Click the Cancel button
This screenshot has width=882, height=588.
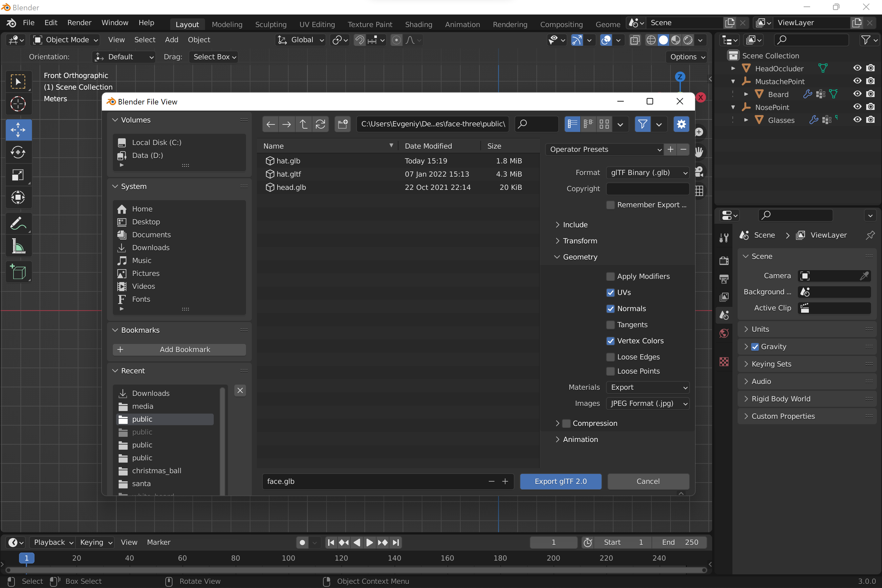pyautogui.click(x=648, y=481)
